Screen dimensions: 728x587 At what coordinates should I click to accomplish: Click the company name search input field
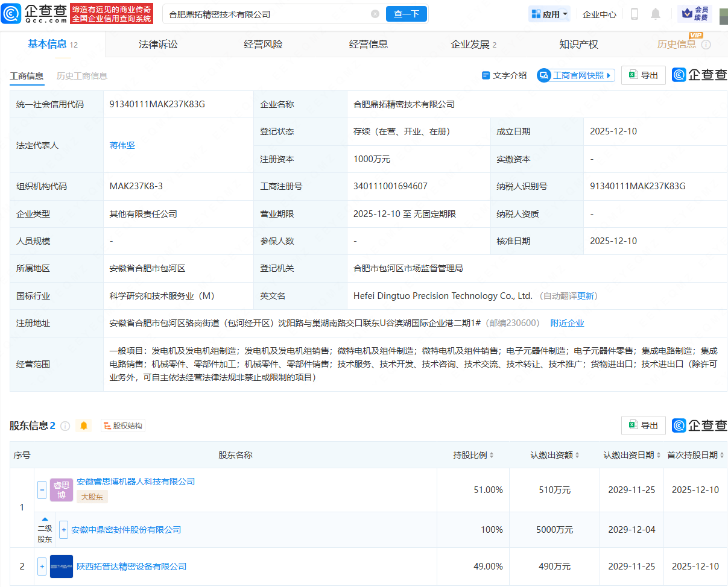[x=265, y=14]
